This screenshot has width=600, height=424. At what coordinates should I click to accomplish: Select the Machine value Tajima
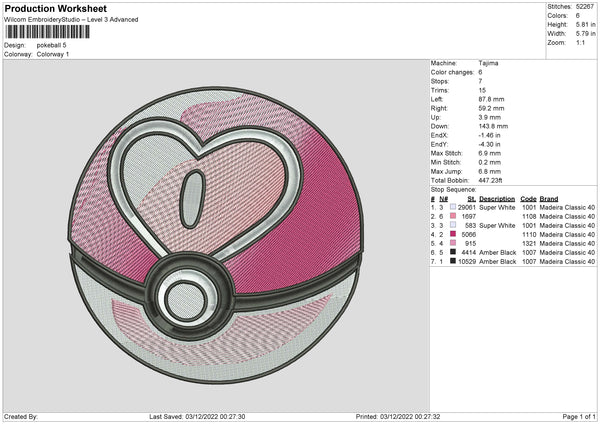[x=488, y=63]
